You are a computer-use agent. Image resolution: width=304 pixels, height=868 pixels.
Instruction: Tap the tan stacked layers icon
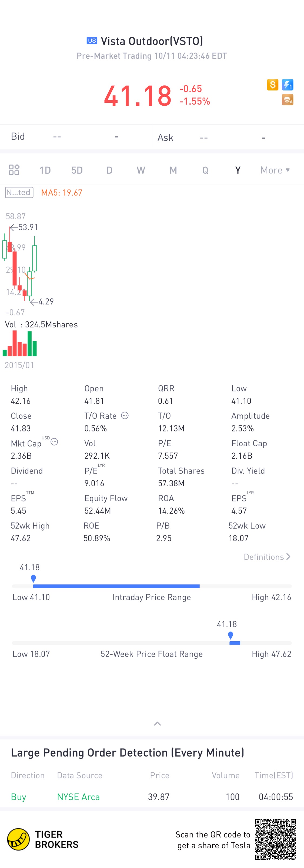click(288, 100)
